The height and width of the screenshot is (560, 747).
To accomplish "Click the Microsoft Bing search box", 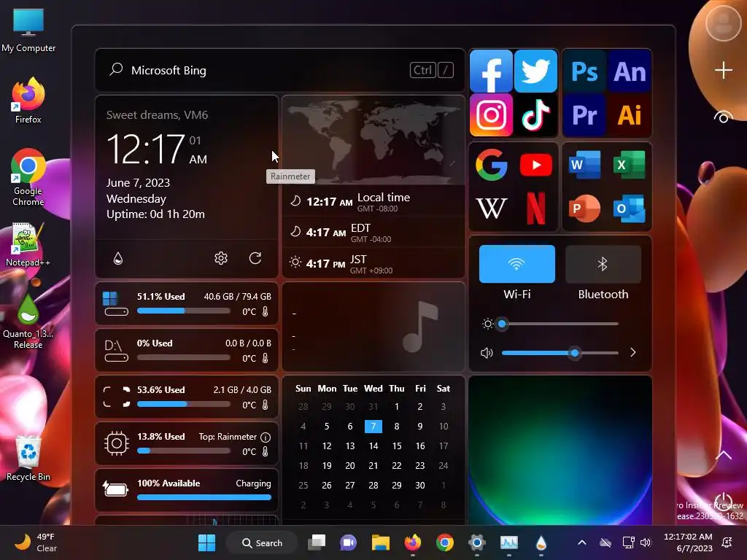I will pos(279,71).
